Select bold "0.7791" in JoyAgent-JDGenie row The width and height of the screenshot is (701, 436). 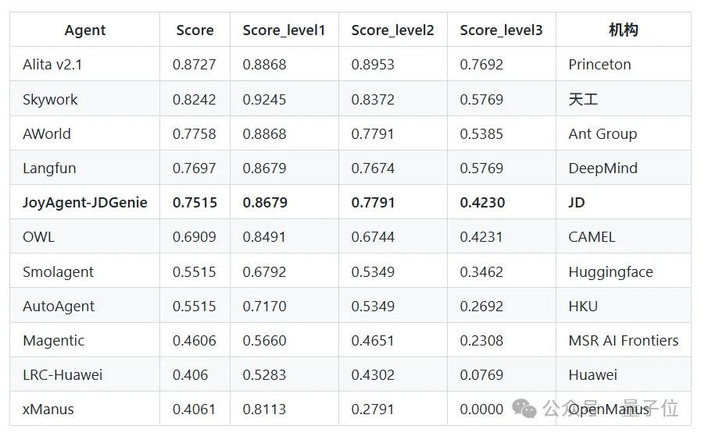tap(373, 203)
